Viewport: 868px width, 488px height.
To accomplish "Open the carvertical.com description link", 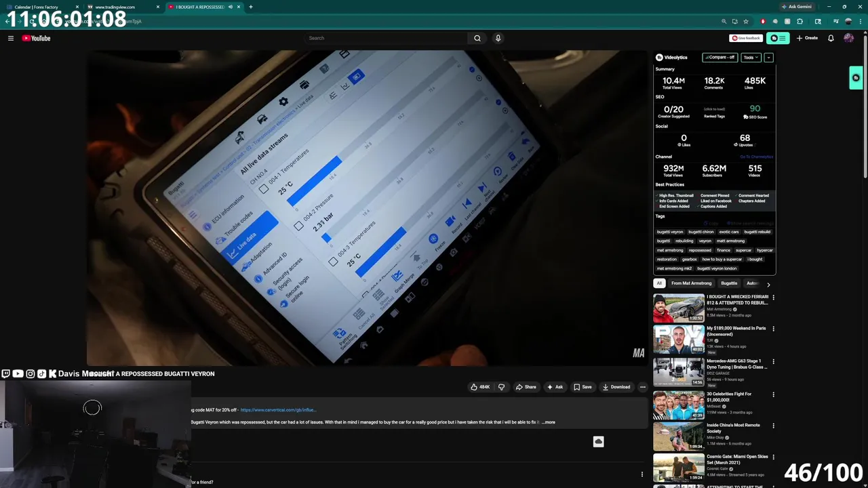I will (x=278, y=410).
